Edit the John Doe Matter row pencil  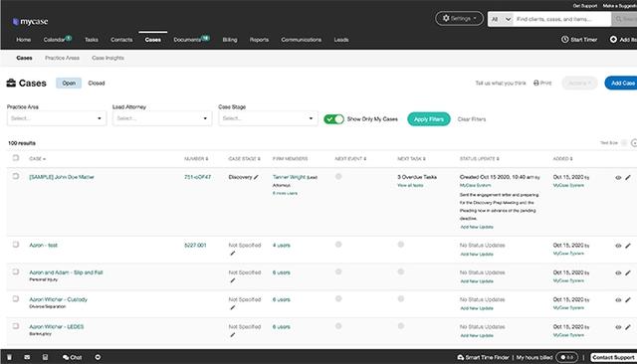pos(628,177)
